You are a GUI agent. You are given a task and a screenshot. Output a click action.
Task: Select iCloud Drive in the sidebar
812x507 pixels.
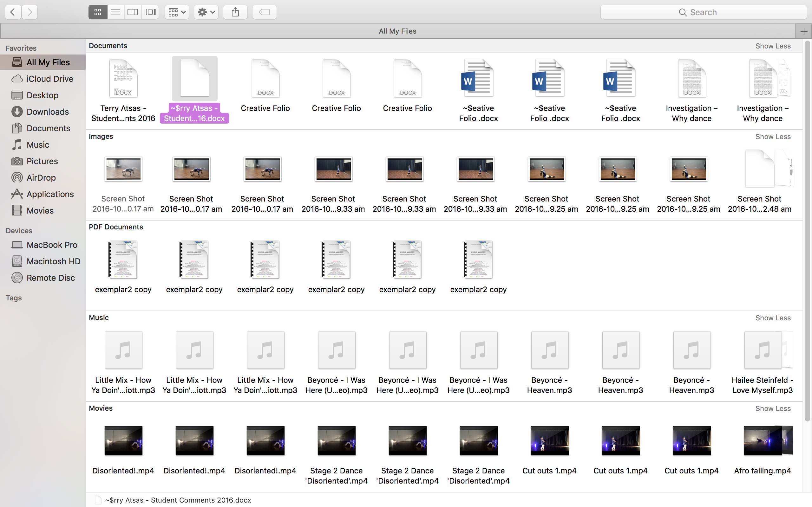coord(50,79)
